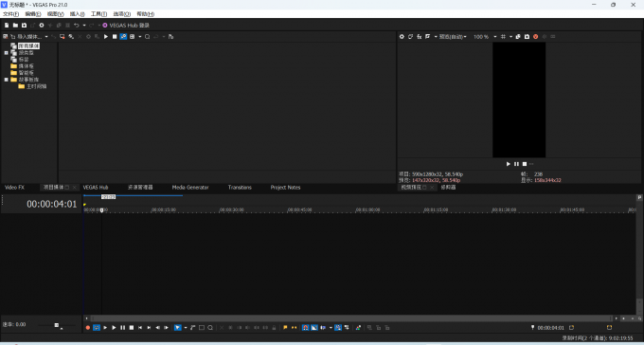Image resolution: width=644 pixels, height=345 pixels.
Task: Switch to the VEGAS Hub tab
Action: [x=96, y=188]
